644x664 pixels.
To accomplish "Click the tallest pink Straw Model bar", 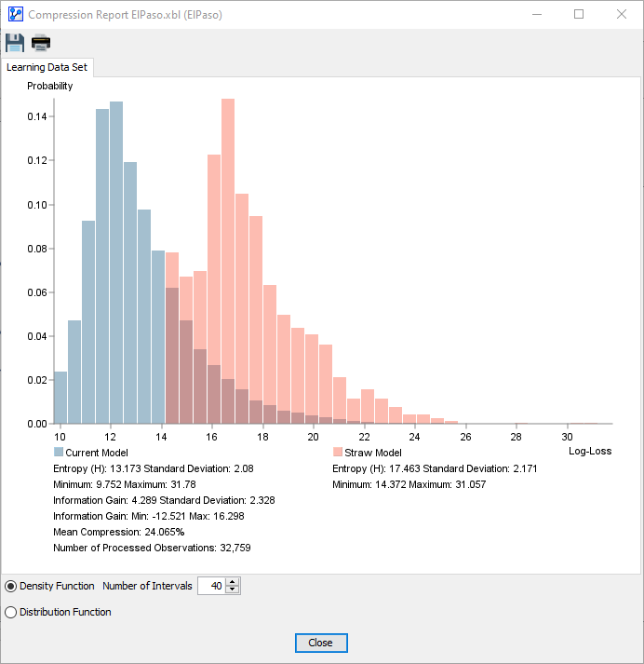I will point(228,261).
